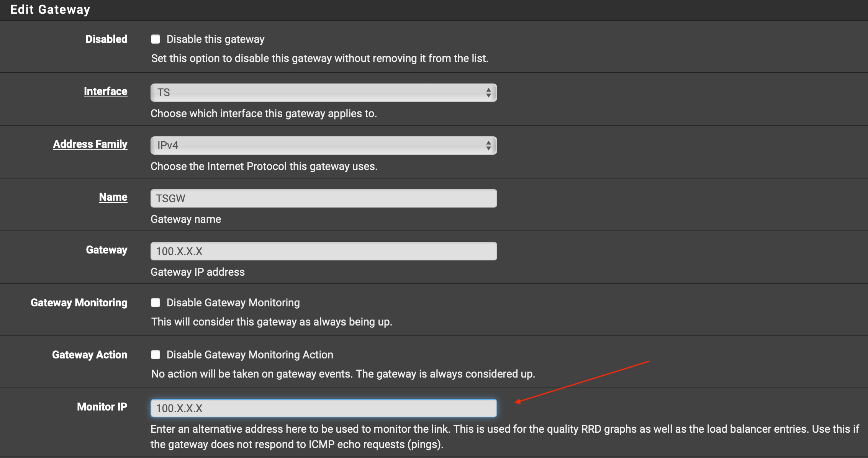Click the Edit Gateway panel heading
Image resolution: width=868 pixels, height=458 pixels.
50,10
